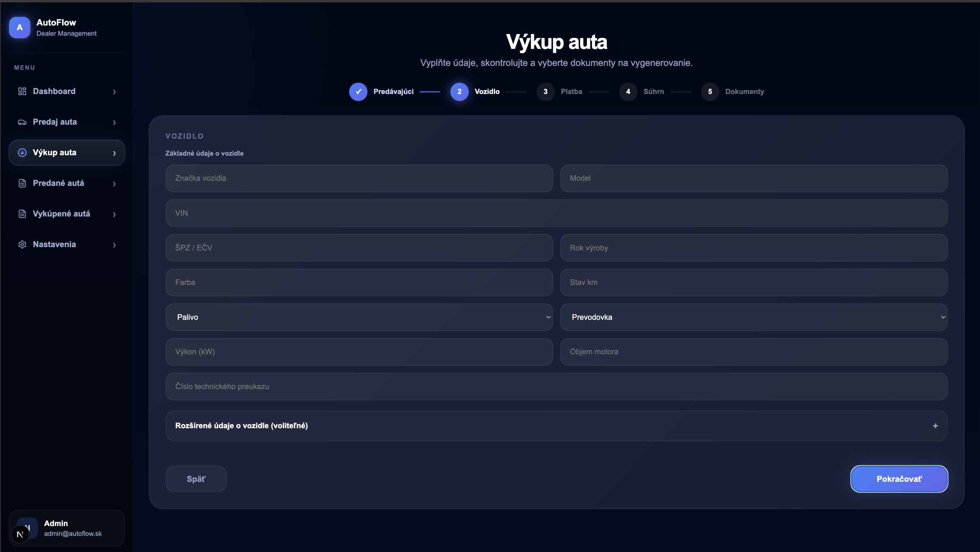Screen dimensions: 980x552
Task: Click the completed Predávajúci checkmark step
Action: coord(358,92)
